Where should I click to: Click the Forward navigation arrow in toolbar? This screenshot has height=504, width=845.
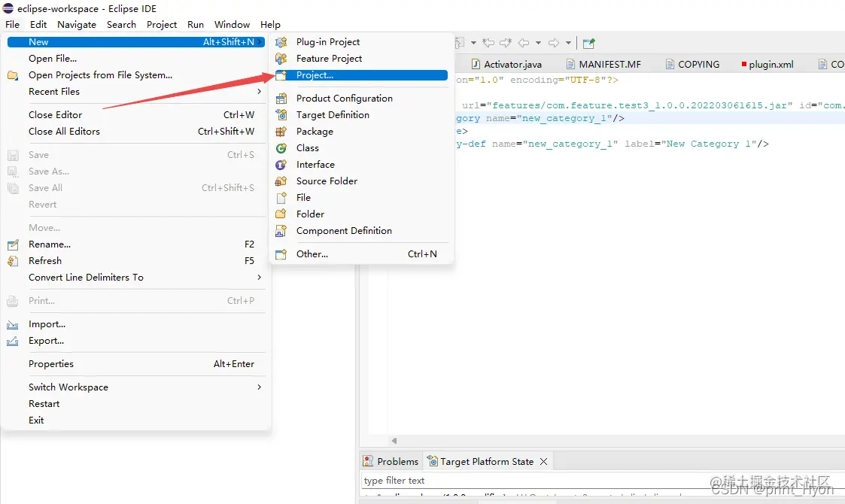coord(554,43)
